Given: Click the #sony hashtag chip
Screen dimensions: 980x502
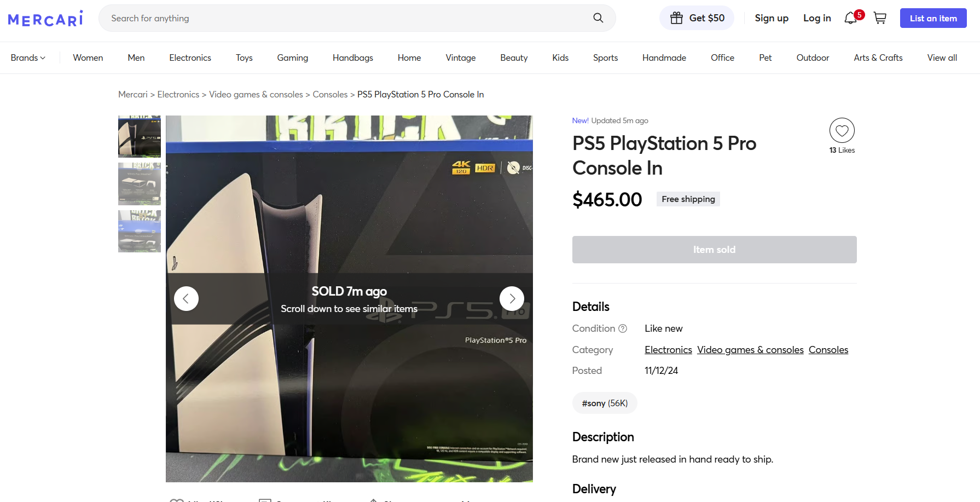Looking at the screenshot, I should point(605,403).
